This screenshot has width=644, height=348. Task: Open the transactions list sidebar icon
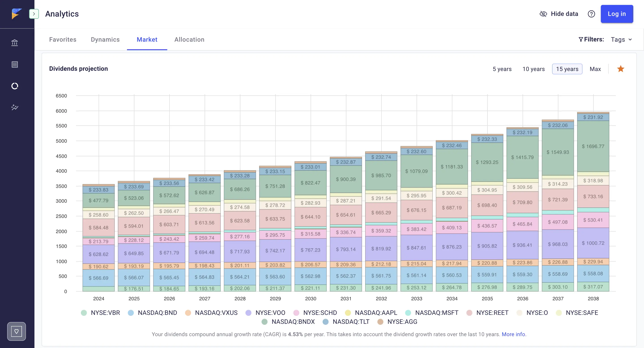[15, 64]
